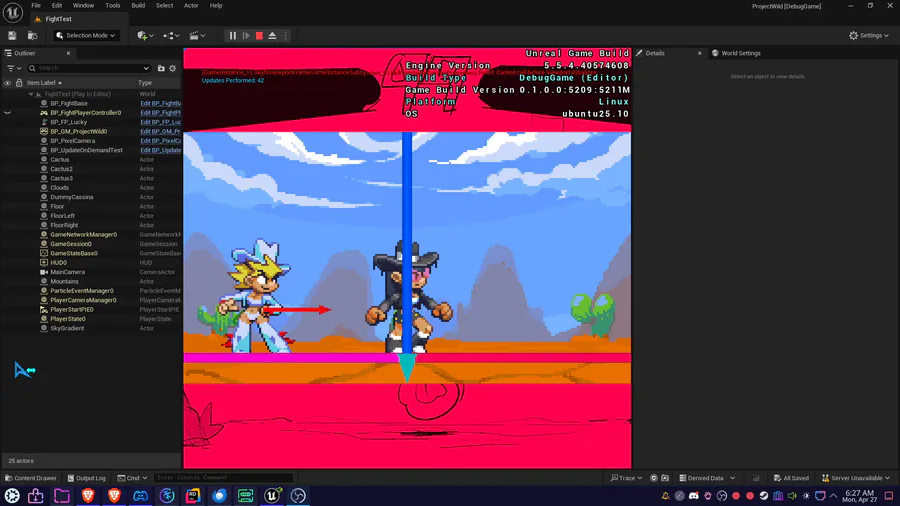900x506 pixels.
Task: Open the Select menu
Action: 164,6
